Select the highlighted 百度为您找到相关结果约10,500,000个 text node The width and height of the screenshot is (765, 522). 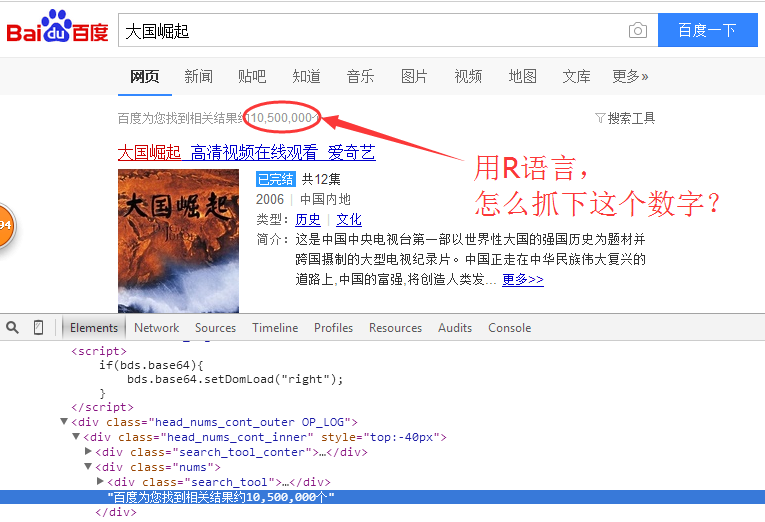382,497
